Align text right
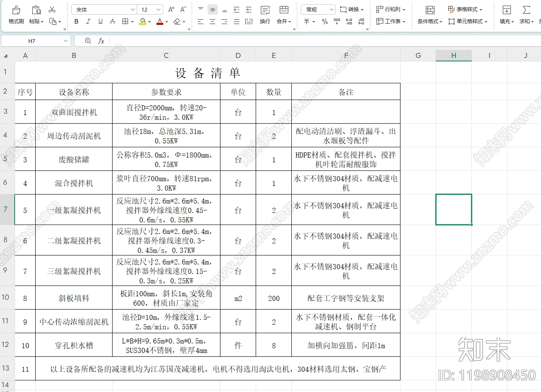This screenshot has width=541, height=392. pyautogui.click(x=224, y=21)
